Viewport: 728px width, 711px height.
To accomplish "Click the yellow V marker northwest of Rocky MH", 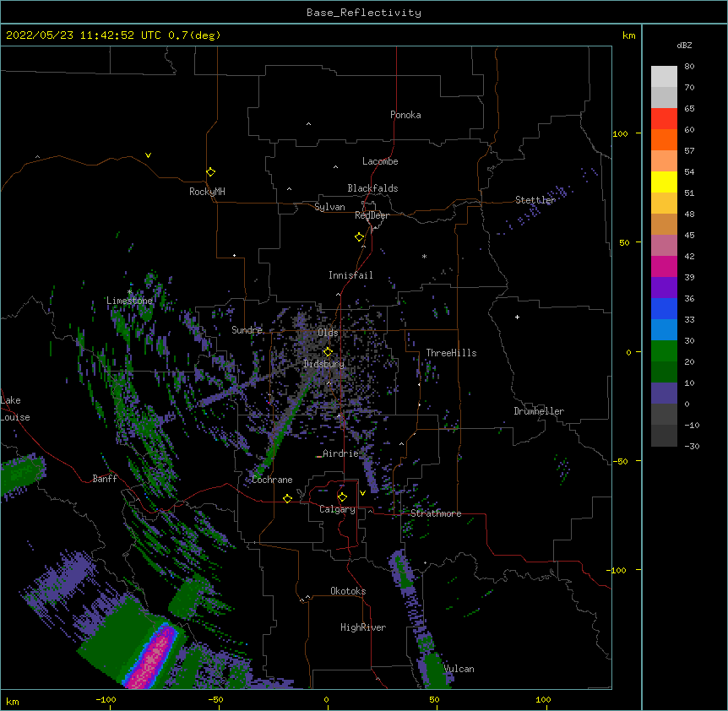I will pyautogui.click(x=148, y=155).
